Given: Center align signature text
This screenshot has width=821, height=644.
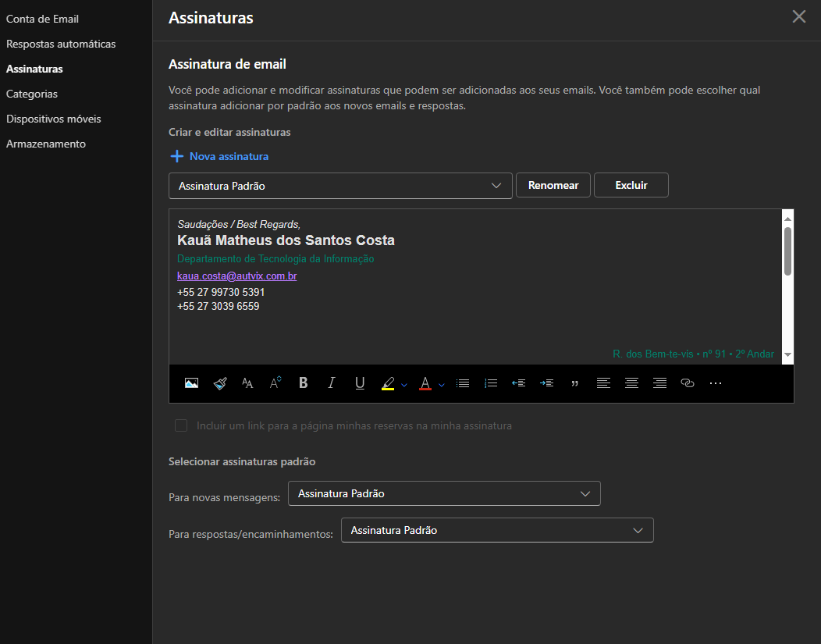Looking at the screenshot, I should click(x=631, y=383).
